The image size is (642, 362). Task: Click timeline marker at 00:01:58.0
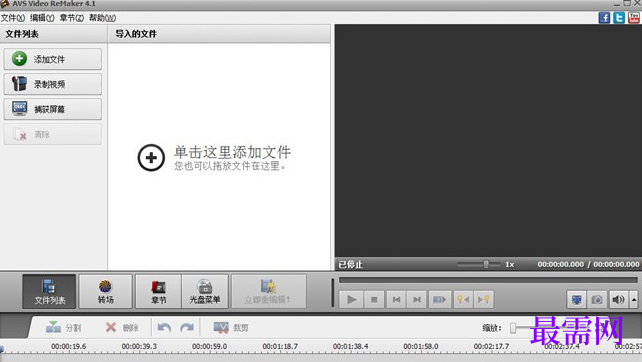(x=421, y=346)
